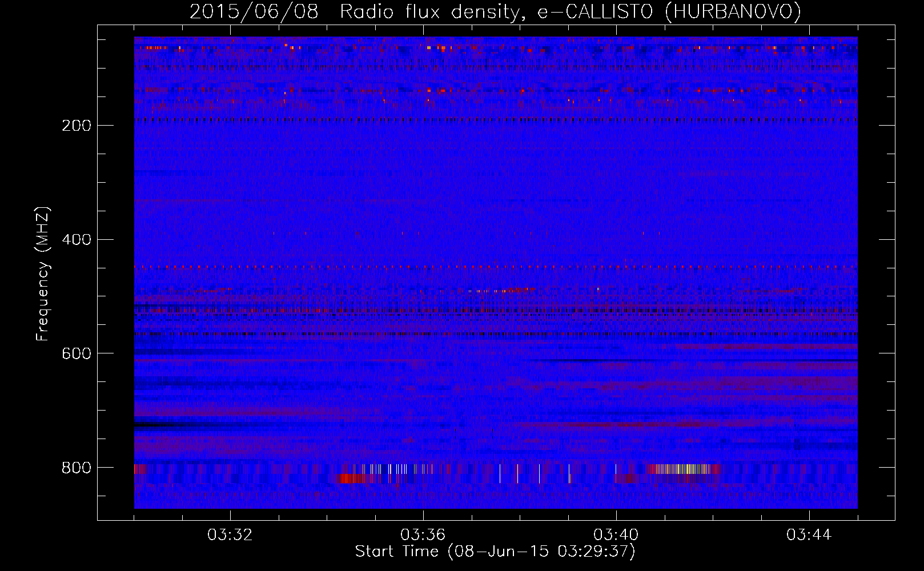Click the 'Start Time (08-Jun-15 03:29:37)' label
The width and height of the screenshot is (924, 571).
click(495, 552)
